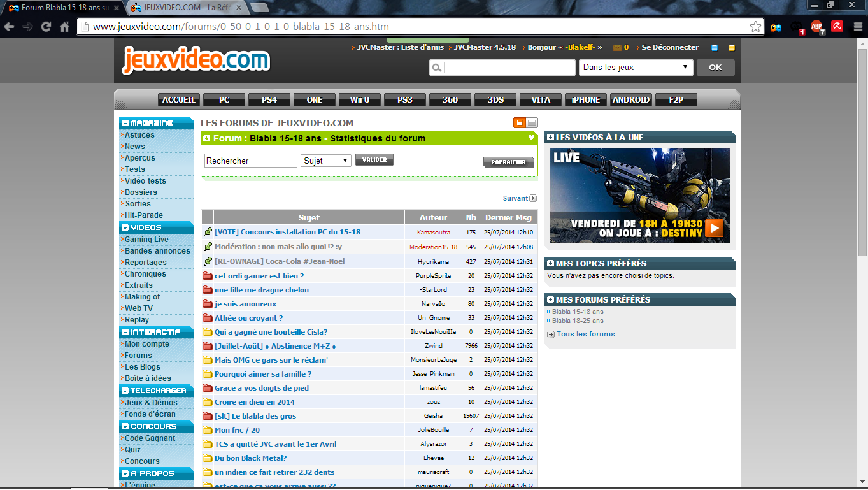Collapse the 'Les vidéos à la une' panel

(x=550, y=137)
